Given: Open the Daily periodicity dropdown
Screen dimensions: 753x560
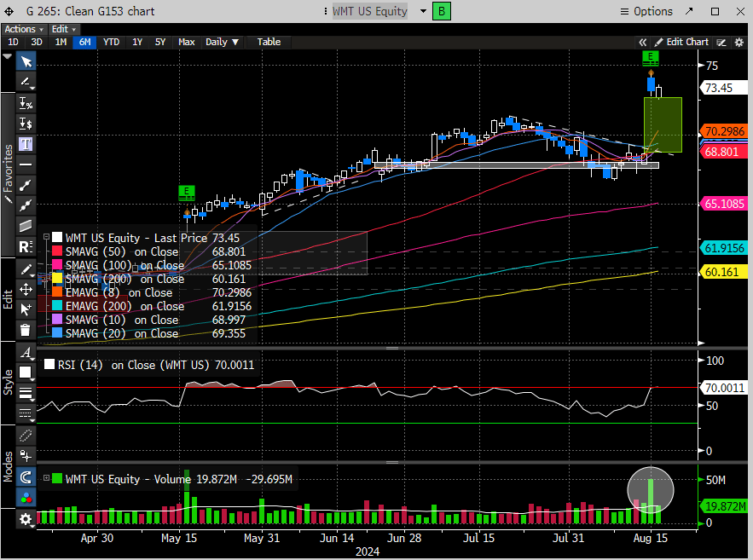Looking at the screenshot, I should tap(222, 43).
